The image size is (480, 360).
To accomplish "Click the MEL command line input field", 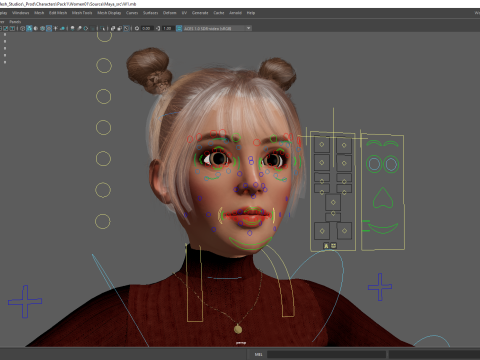I will pos(326,354).
